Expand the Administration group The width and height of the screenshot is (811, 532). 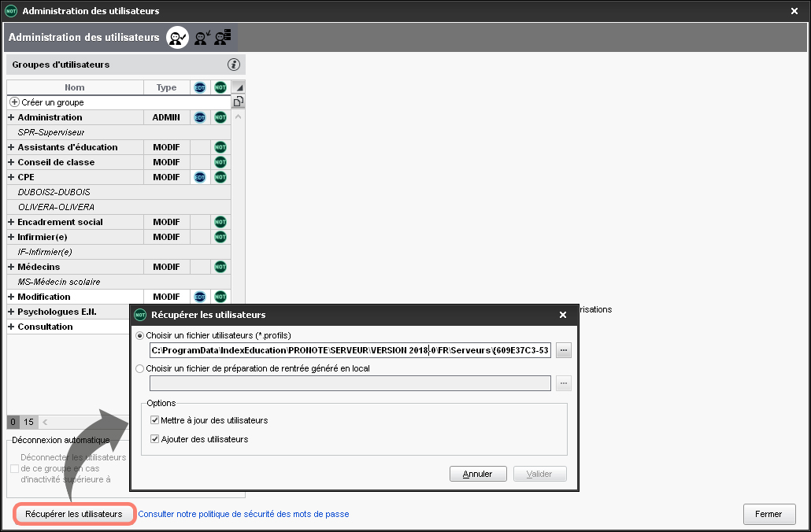point(11,117)
